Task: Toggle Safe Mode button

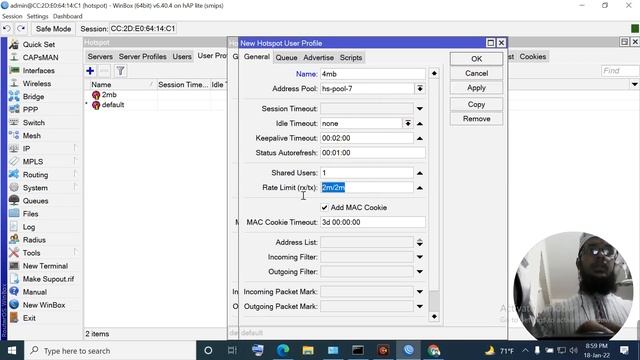Action: pos(53,29)
